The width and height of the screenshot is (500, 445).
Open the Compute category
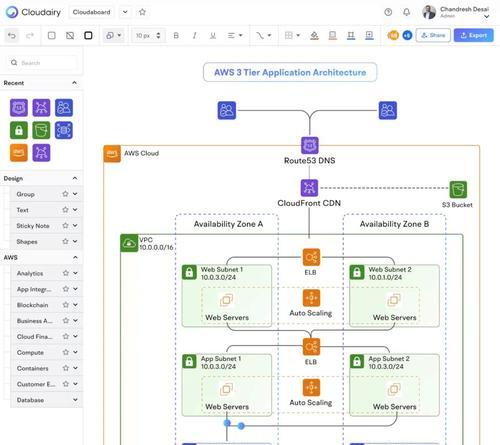(47, 352)
